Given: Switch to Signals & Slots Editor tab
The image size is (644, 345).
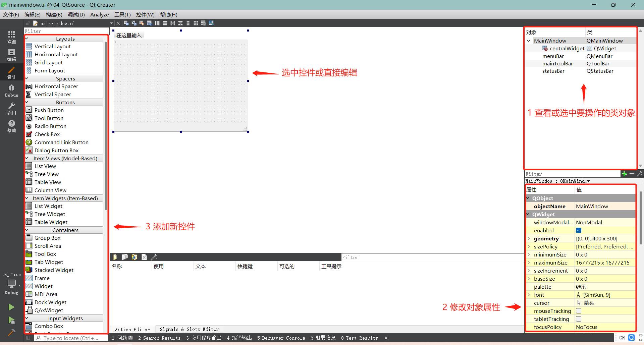Looking at the screenshot, I should [189, 329].
